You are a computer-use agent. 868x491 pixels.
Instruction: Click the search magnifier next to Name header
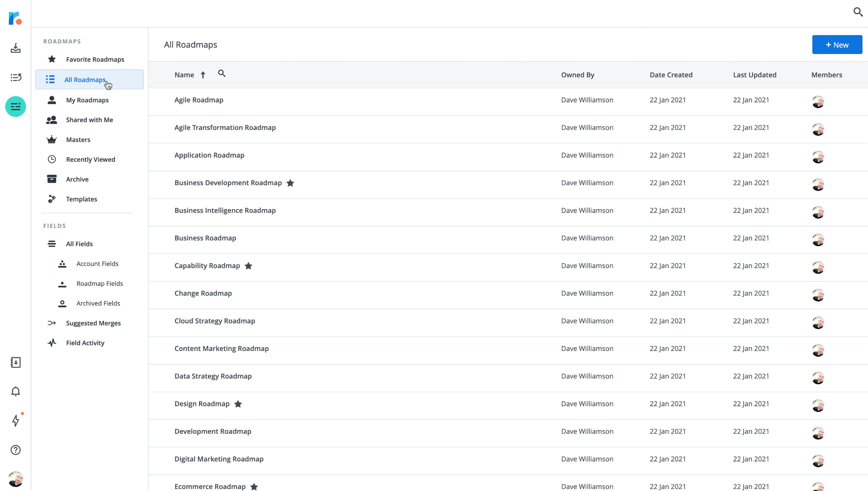(222, 73)
